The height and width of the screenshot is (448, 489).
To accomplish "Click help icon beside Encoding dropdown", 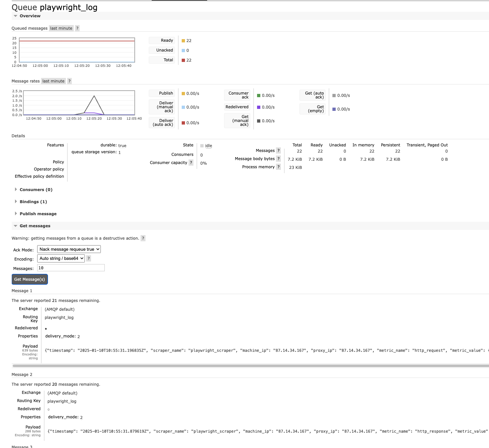I will (x=88, y=259).
